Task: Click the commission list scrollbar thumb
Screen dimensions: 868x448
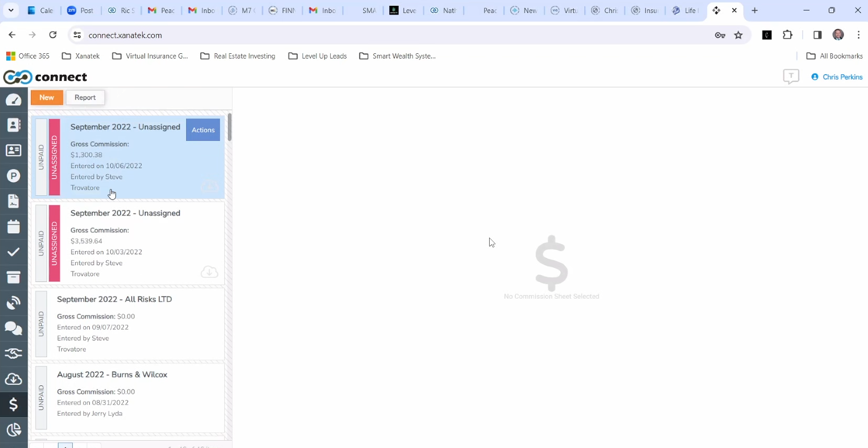Action: click(x=229, y=127)
